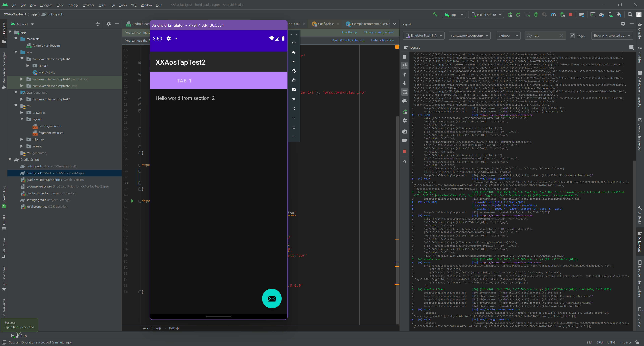The image size is (644, 346).
Task: Click the logcat Restart icon
Action: [405, 112]
